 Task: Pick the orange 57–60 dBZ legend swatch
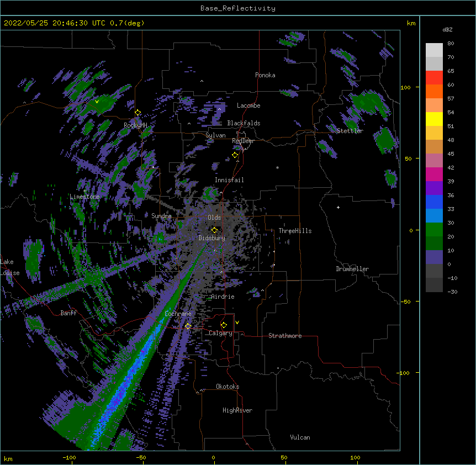(434, 91)
